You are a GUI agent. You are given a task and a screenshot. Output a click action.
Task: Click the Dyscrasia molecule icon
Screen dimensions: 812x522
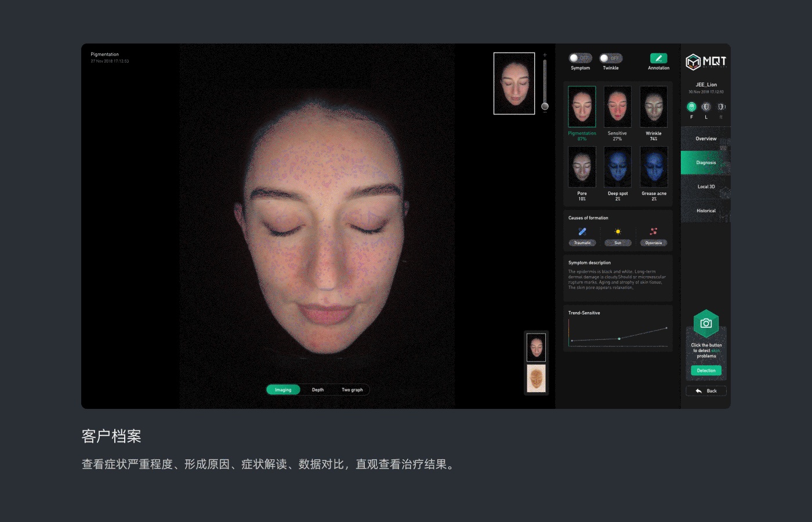coord(654,231)
